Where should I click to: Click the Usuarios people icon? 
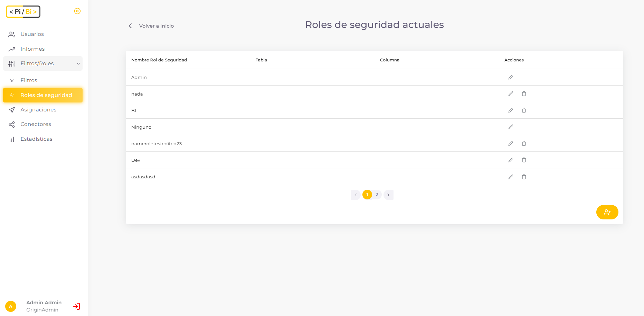[12, 34]
